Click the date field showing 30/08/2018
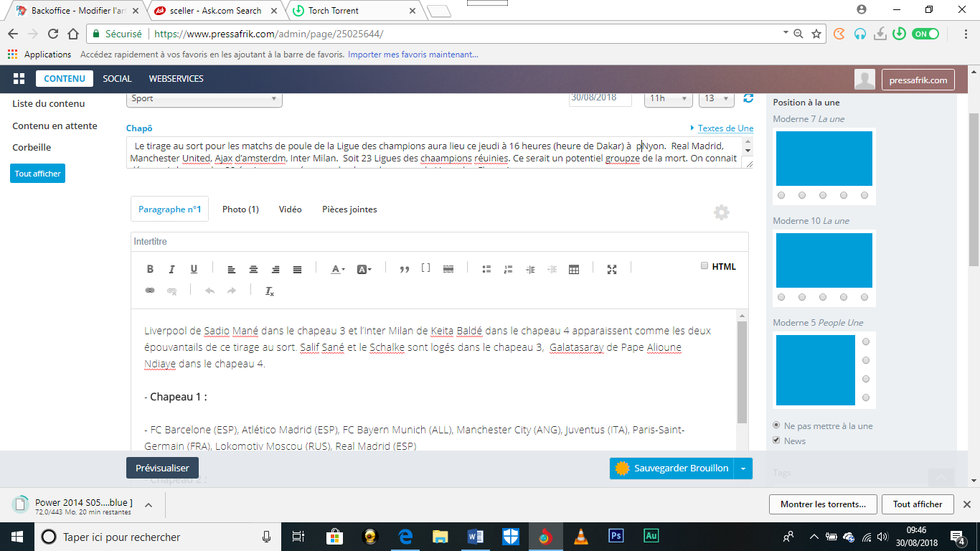Image resolution: width=980 pixels, height=551 pixels. point(600,99)
